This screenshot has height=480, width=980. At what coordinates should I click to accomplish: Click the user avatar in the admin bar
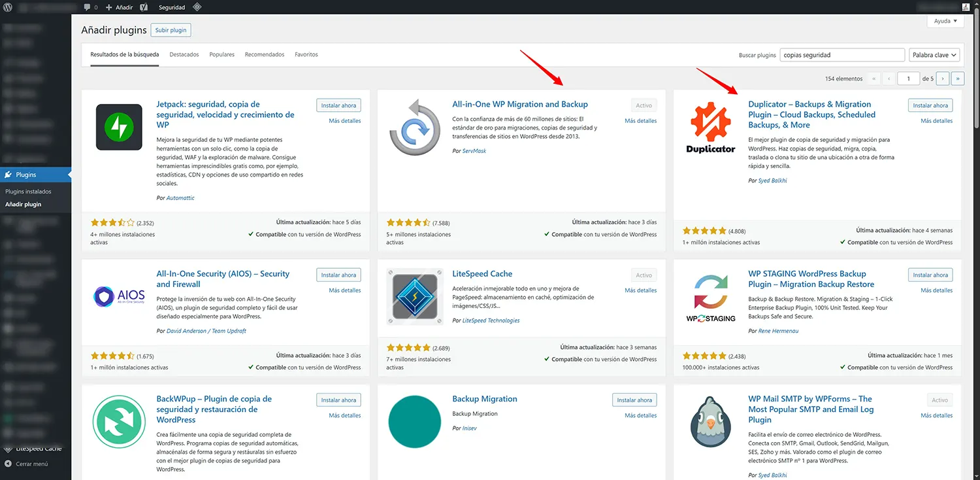pyautogui.click(x=966, y=7)
